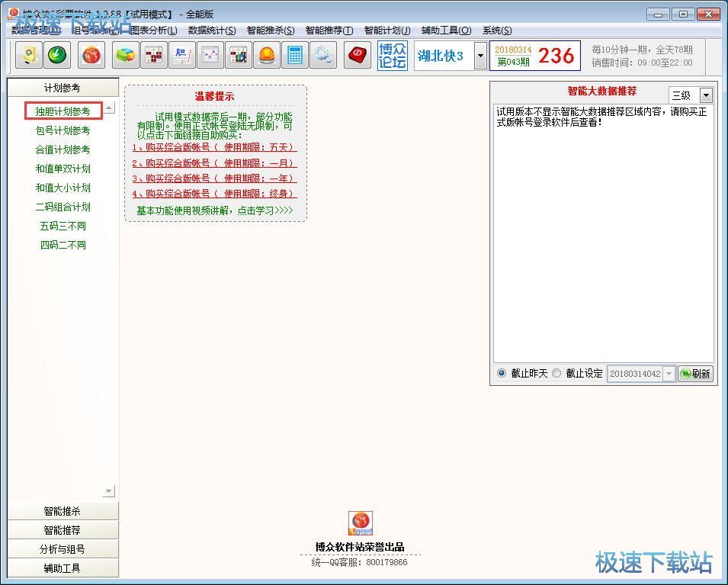This screenshot has width=728, height=585.
Task: Expand the 智能推杀 sidebar section
Action: 63,511
